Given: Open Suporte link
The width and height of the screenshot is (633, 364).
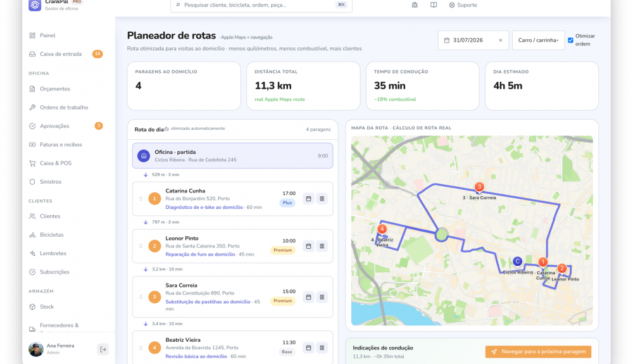Looking at the screenshot, I should [x=463, y=5].
